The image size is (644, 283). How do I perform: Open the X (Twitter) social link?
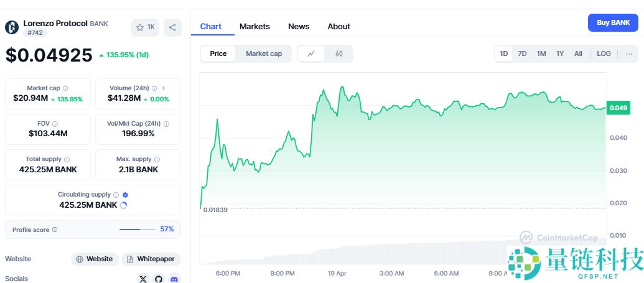143,279
